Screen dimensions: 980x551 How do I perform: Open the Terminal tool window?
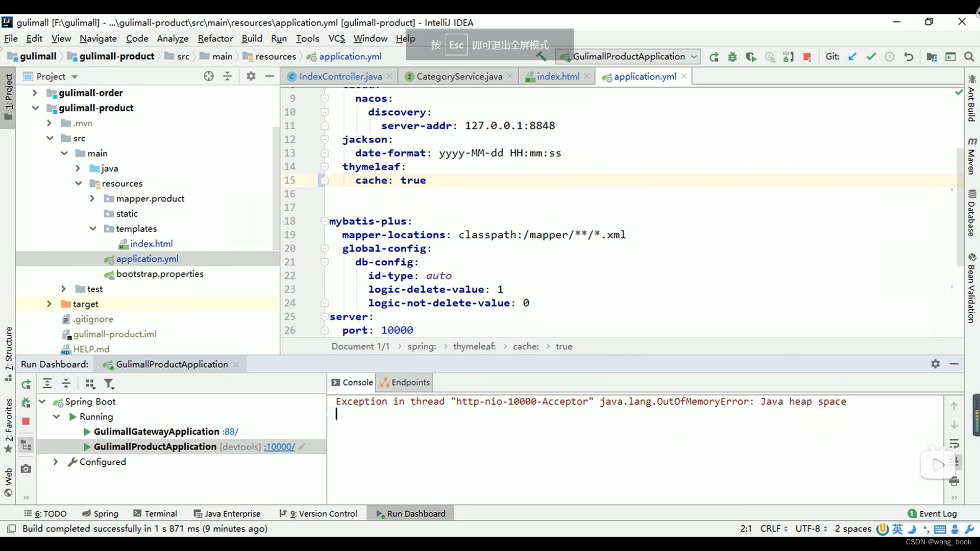155,513
